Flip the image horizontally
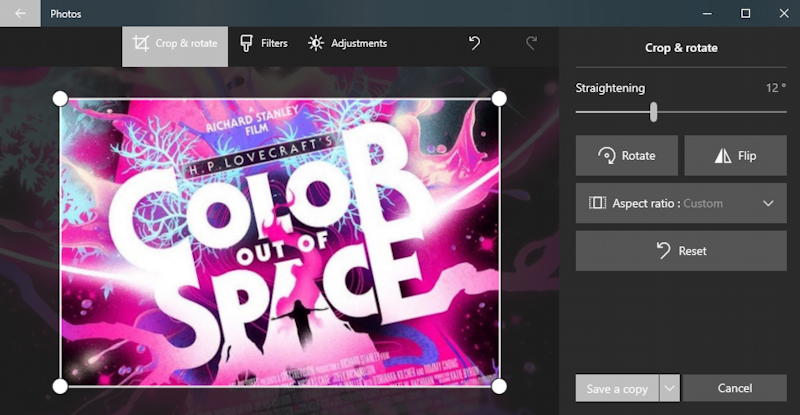This screenshot has width=800, height=415. pyautogui.click(x=735, y=156)
